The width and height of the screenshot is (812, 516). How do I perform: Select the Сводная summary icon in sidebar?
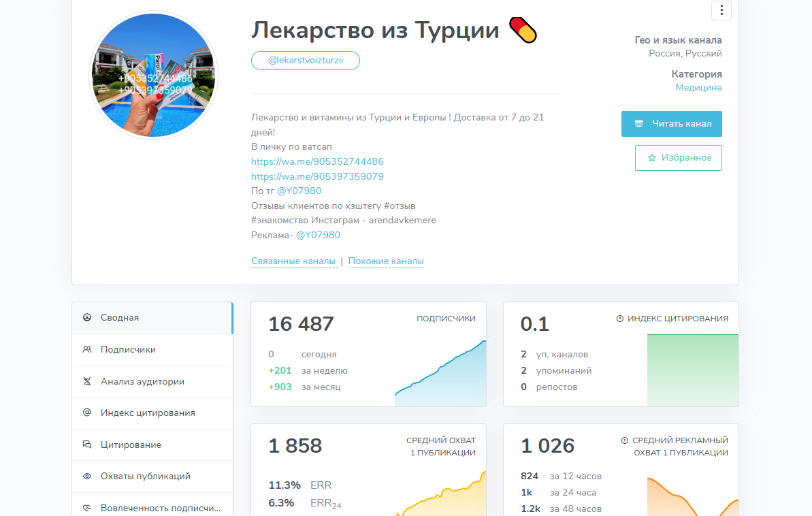(86, 317)
